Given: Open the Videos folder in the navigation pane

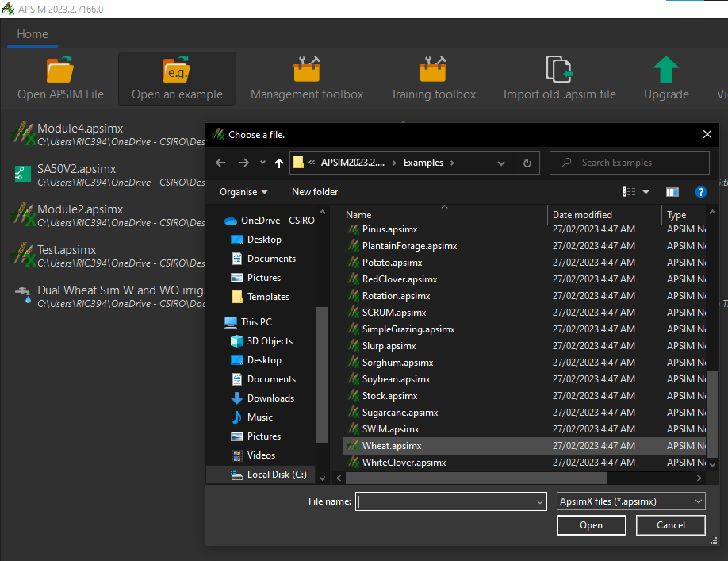Looking at the screenshot, I should tap(253, 455).
